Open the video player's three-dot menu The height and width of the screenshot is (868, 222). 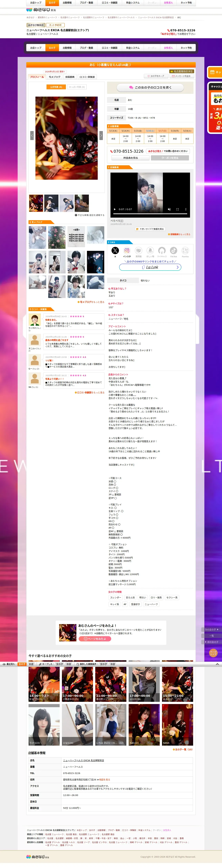[x=186, y=209]
